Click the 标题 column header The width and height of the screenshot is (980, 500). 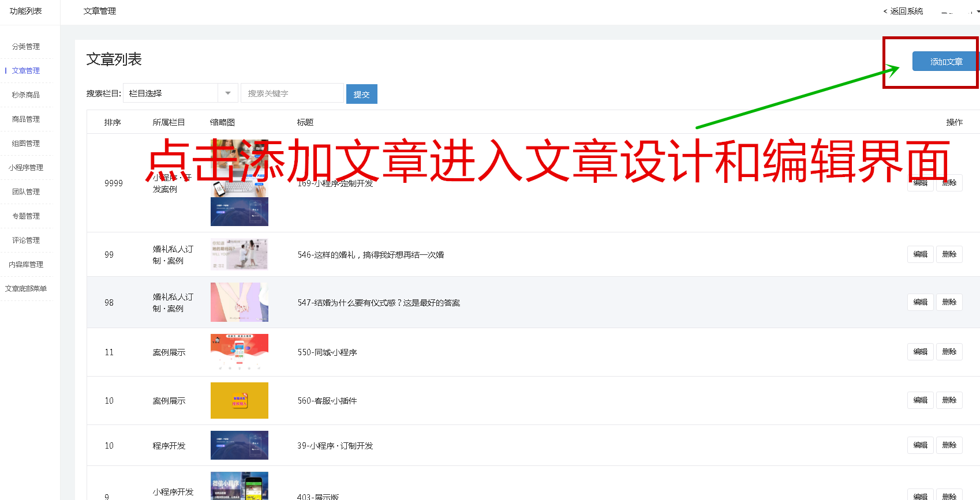305,122
